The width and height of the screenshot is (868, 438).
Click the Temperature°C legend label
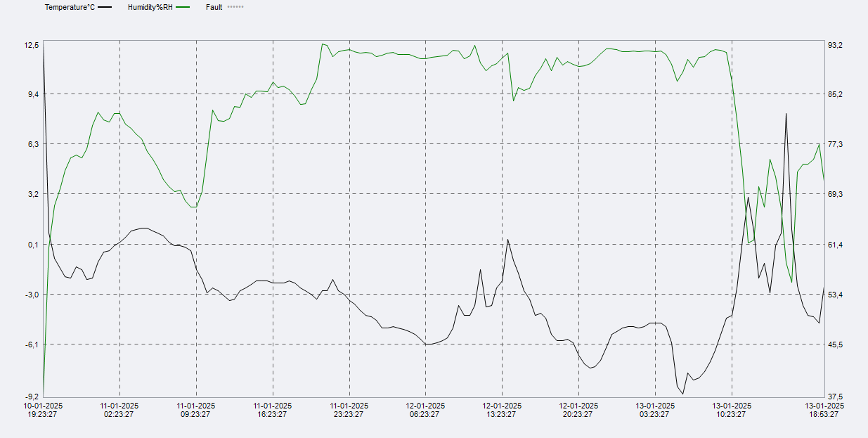pos(70,7)
